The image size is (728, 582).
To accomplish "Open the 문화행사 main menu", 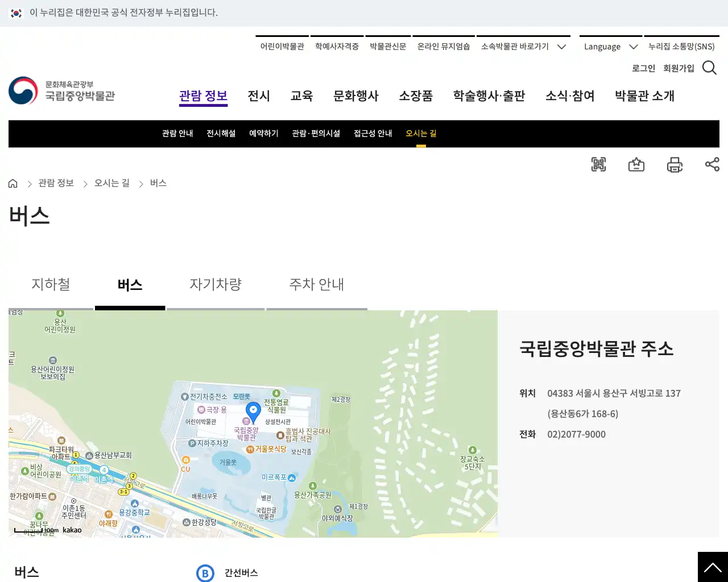I will [x=356, y=95].
